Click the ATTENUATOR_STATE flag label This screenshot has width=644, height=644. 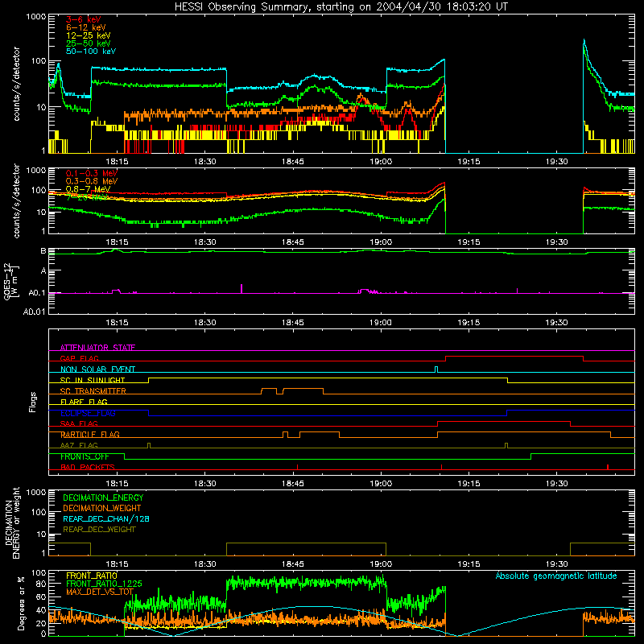97,348
